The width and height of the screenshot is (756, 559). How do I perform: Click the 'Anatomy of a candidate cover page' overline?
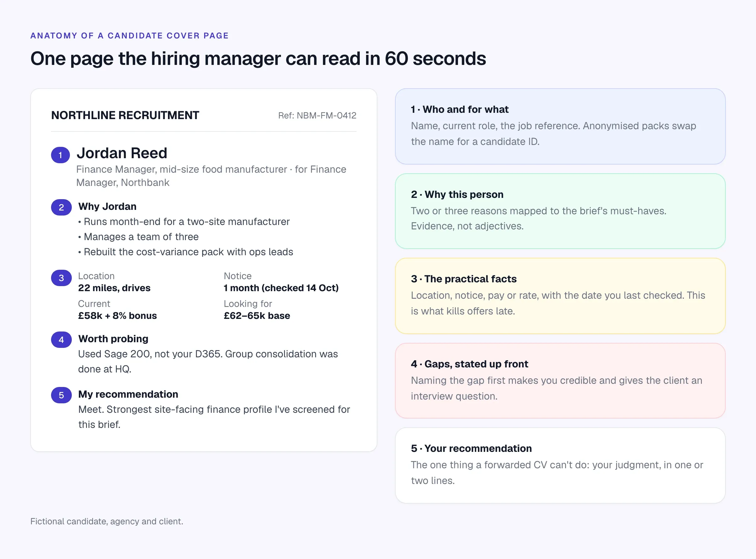click(x=129, y=36)
